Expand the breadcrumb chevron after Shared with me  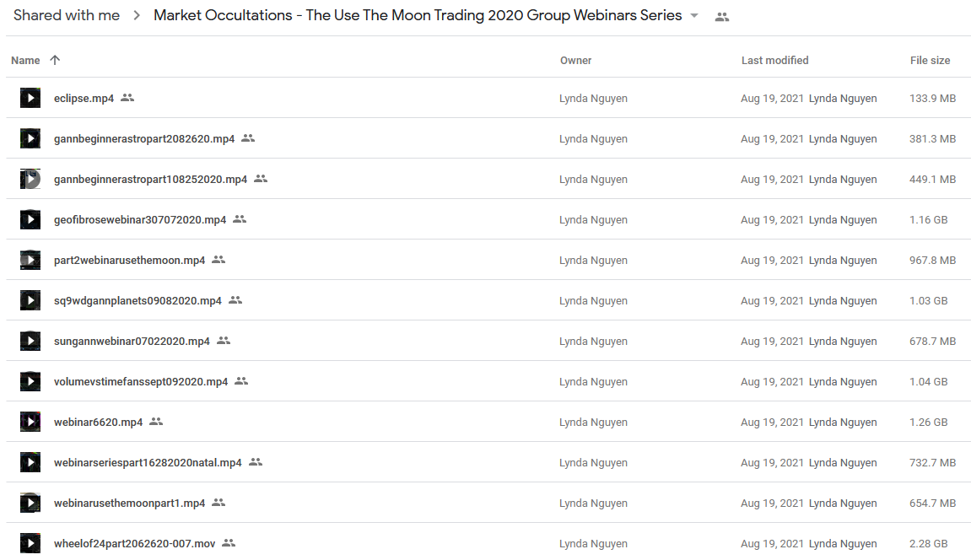click(137, 15)
